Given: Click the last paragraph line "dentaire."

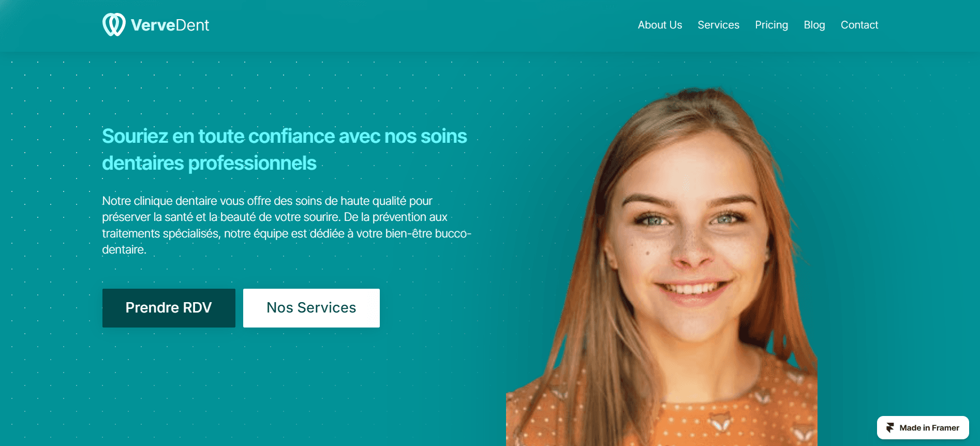Looking at the screenshot, I should click(124, 249).
